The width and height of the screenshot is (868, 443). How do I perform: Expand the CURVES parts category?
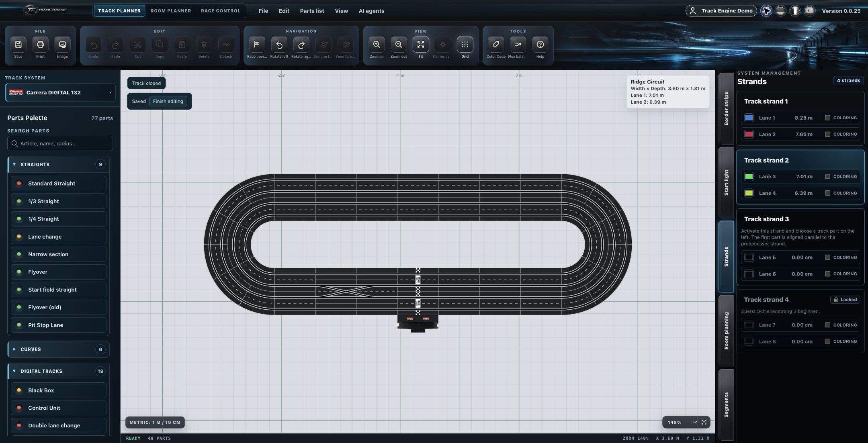59,349
